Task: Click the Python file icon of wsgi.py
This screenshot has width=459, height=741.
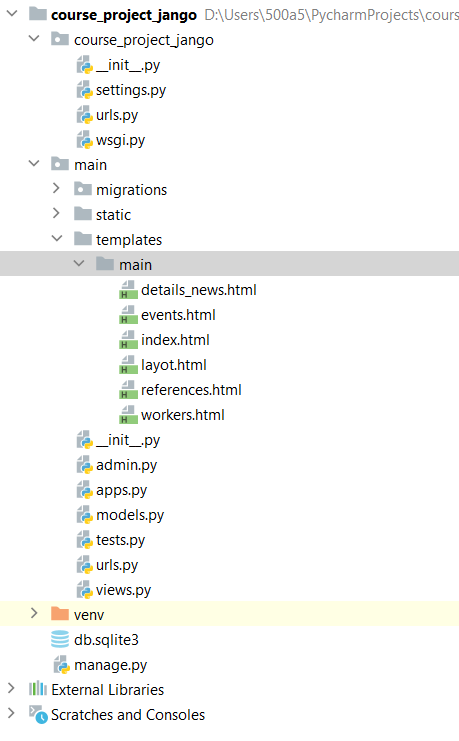Action: [x=84, y=139]
